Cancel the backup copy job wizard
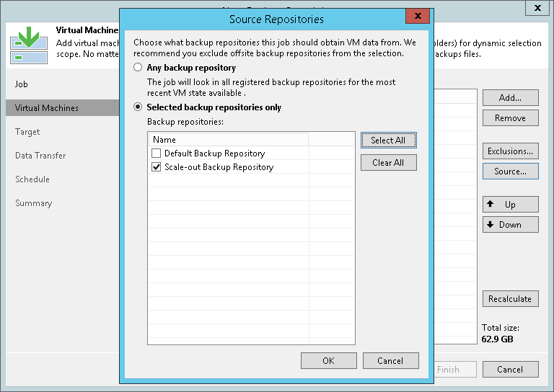The height and width of the screenshot is (392, 554). pyautogui.click(x=511, y=370)
